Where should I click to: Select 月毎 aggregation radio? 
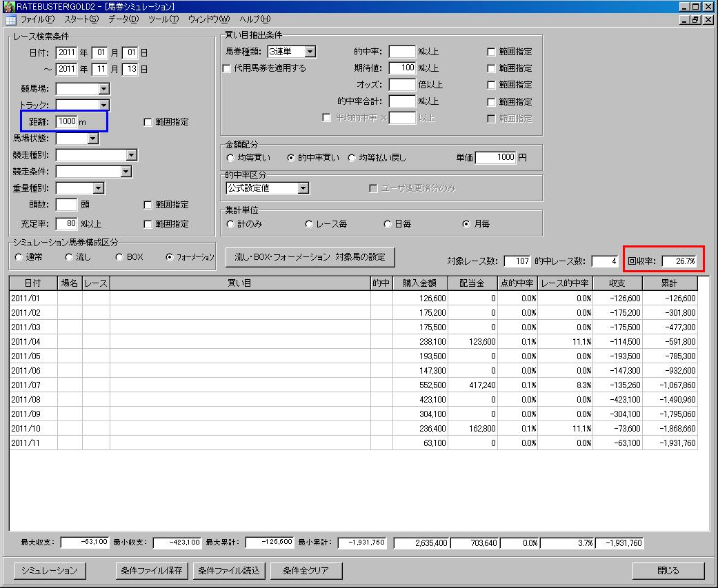pyautogui.click(x=466, y=224)
